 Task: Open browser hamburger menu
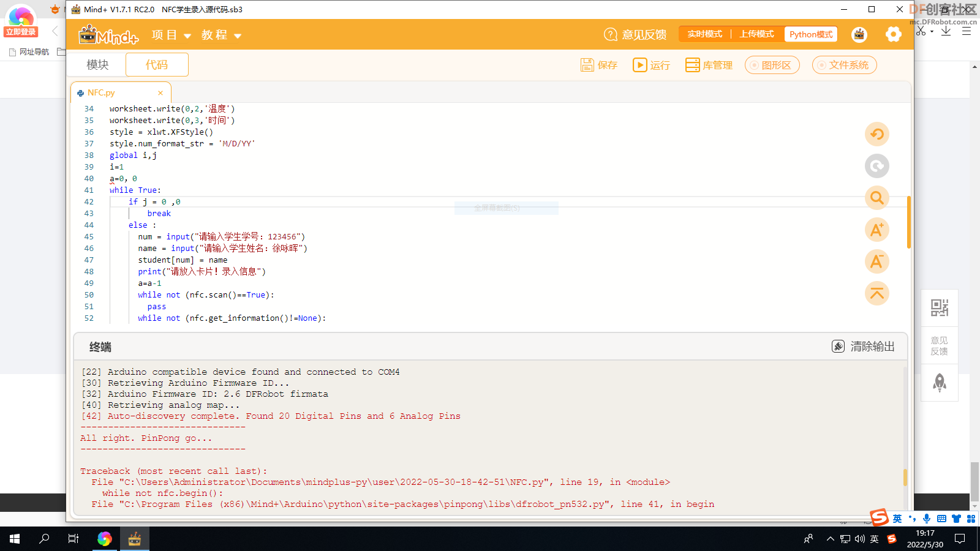click(x=967, y=31)
